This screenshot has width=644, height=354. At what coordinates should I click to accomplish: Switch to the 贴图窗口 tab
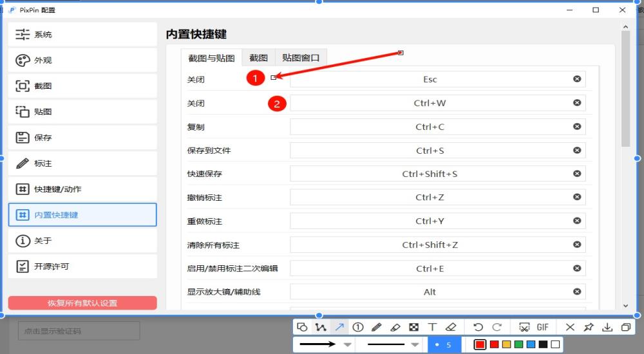tap(301, 57)
